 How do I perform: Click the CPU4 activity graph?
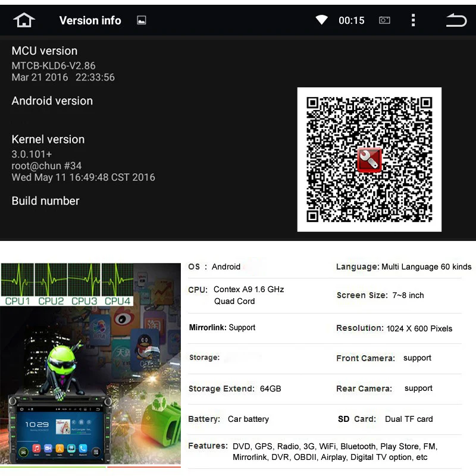[x=117, y=279]
